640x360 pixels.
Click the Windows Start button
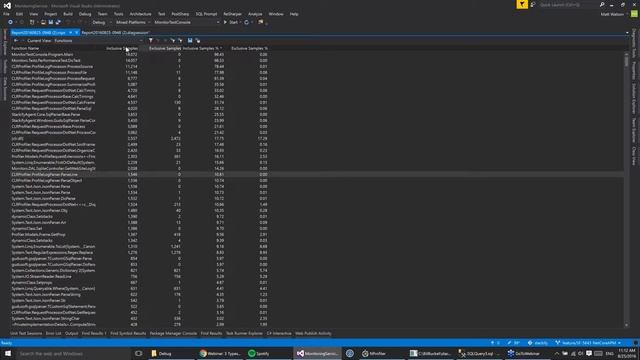(8, 353)
